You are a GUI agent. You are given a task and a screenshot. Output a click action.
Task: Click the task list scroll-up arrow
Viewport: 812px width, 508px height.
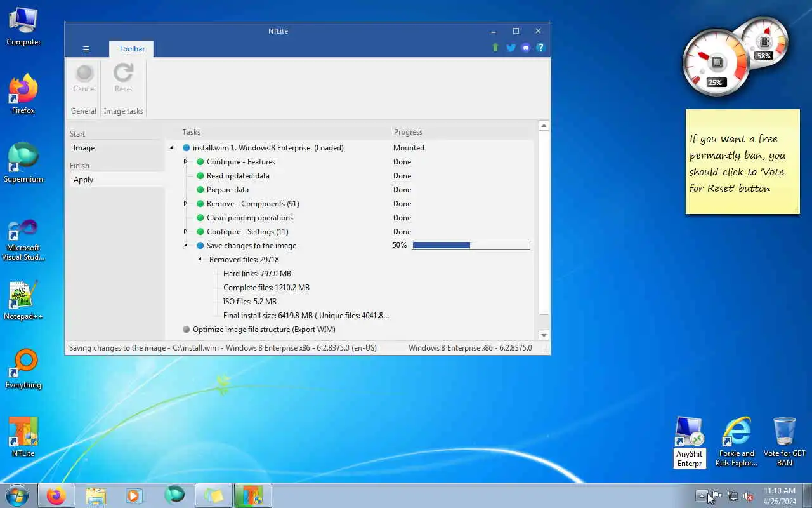[544, 126]
